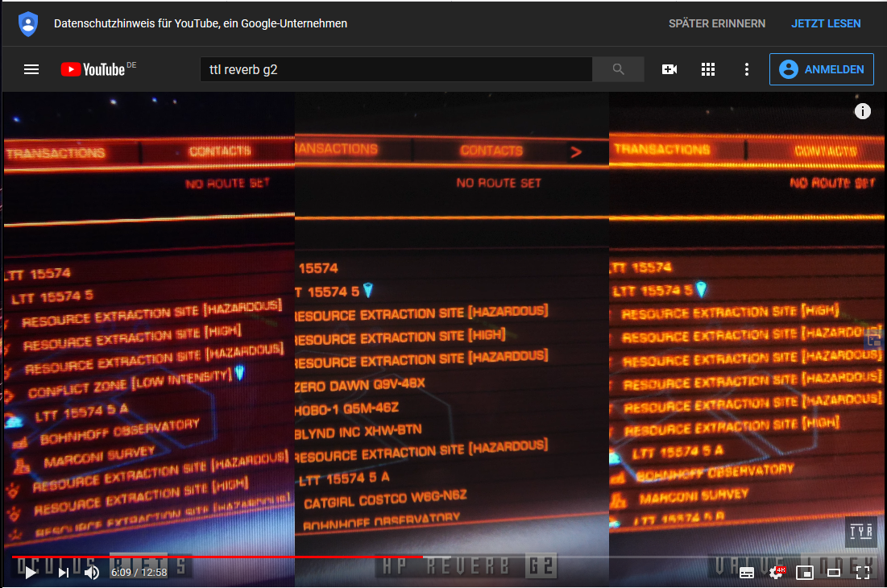
Task: Click the ANMELDEN sign-in button
Action: click(822, 69)
